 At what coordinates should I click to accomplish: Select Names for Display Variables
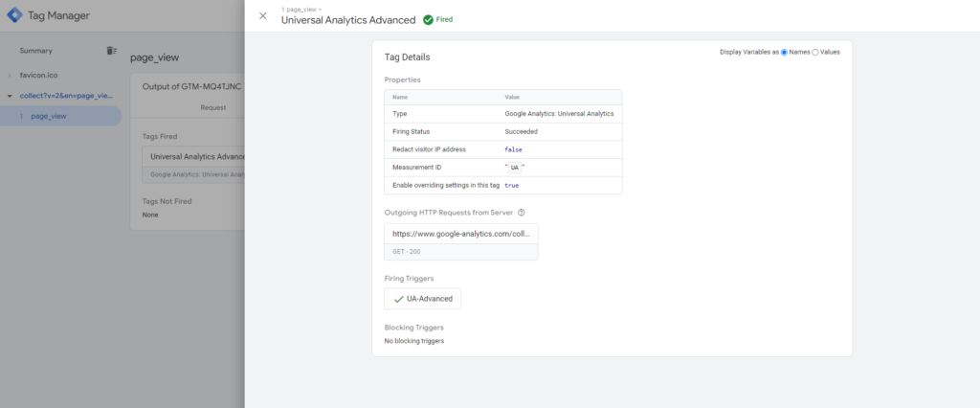[x=784, y=53]
